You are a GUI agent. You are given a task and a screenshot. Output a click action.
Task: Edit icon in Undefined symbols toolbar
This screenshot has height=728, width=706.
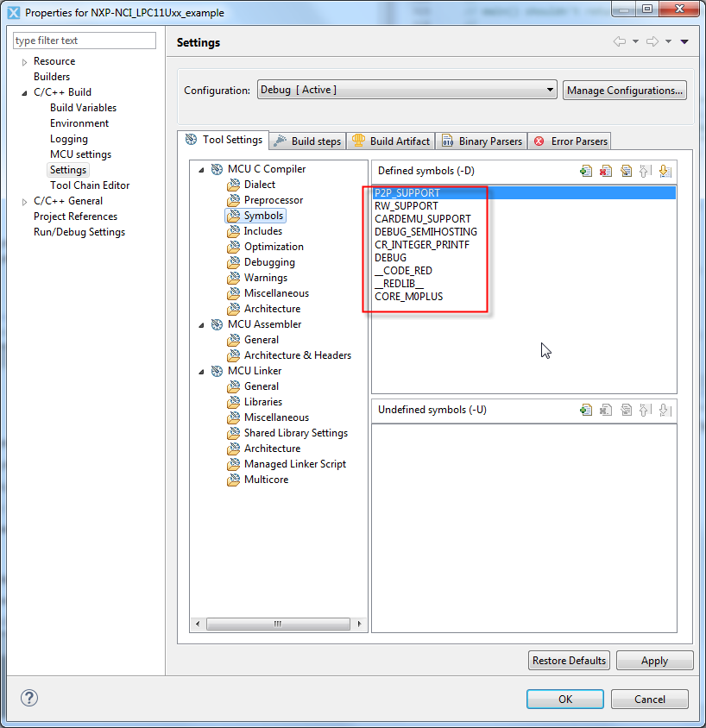[x=626, y=410]
